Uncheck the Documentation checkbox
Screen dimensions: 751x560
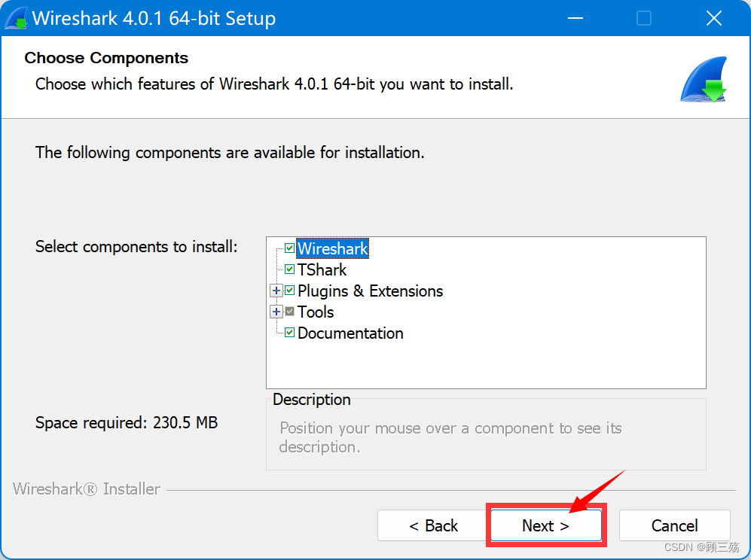(289, 333)
